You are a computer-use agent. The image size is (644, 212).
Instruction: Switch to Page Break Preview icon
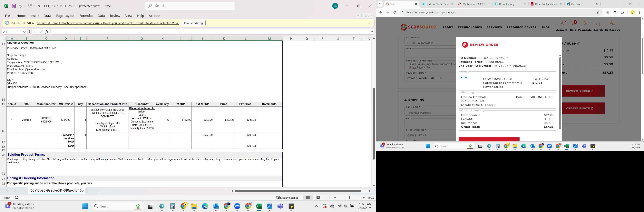point(327,198)
